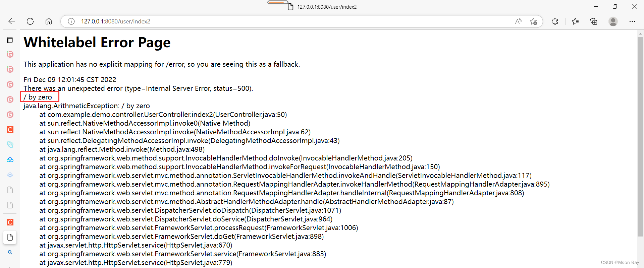
Task: Click the 'status=500' unexpected error line
Action: pyautogui.click(x=138, y=88)
